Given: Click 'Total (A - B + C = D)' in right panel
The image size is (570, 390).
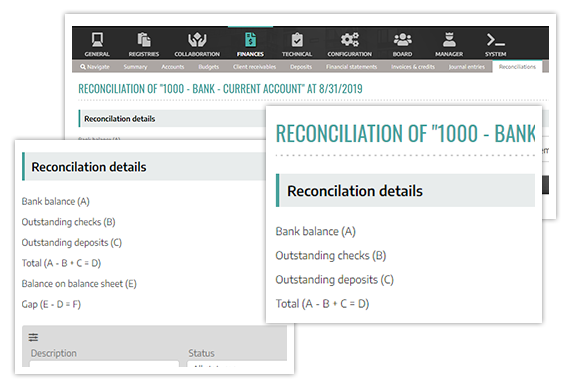Looking at the screenshot, I should coord(322,303).
